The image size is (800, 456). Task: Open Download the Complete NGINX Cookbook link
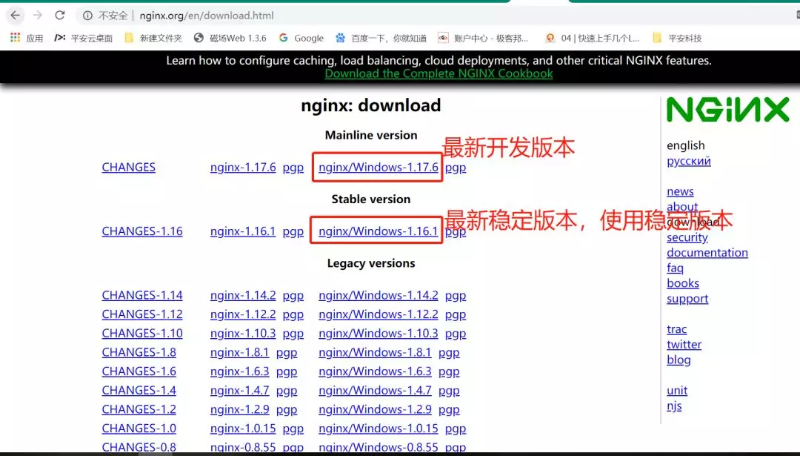click(439, 73)
